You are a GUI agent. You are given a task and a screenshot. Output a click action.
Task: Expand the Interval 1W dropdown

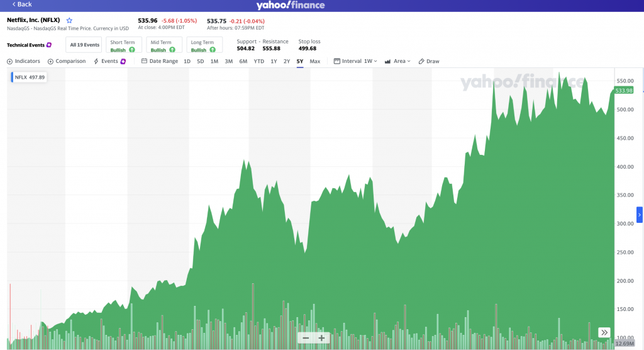click(355, 61)
